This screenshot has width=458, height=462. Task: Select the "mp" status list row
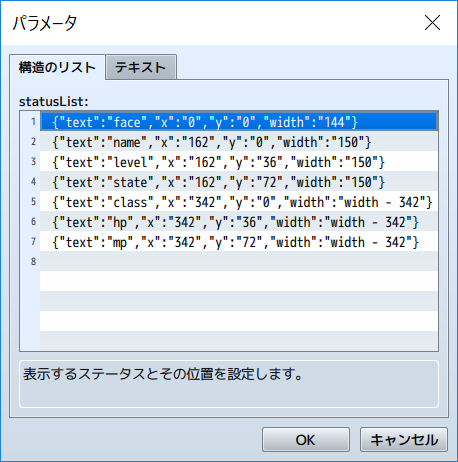[x=239, y=241]
